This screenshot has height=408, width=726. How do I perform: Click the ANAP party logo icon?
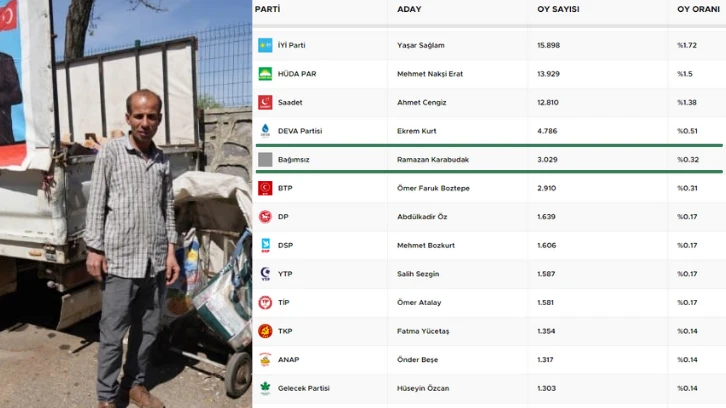265,359
